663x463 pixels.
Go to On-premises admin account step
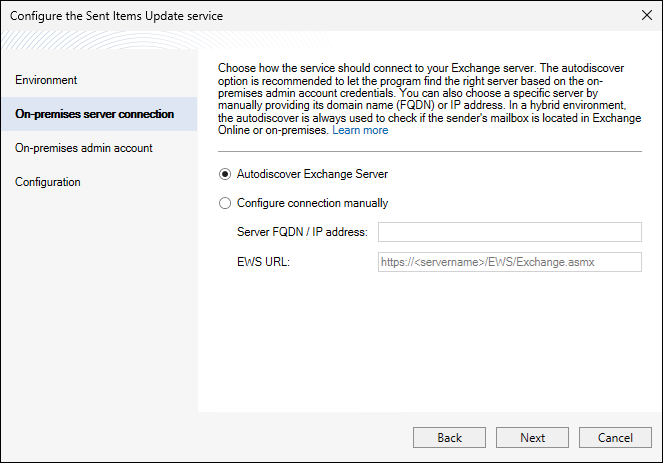click(84, 148)
